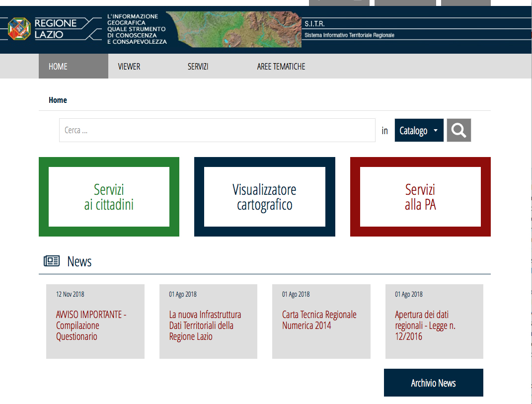Click the Home breadcrumb link

[x=58, y=100]
